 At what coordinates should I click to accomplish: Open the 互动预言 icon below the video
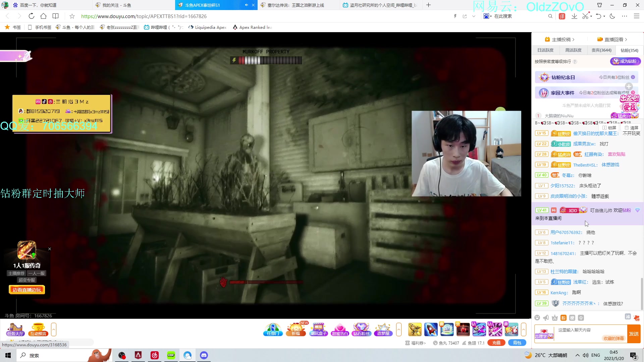(x=38, y=329)
